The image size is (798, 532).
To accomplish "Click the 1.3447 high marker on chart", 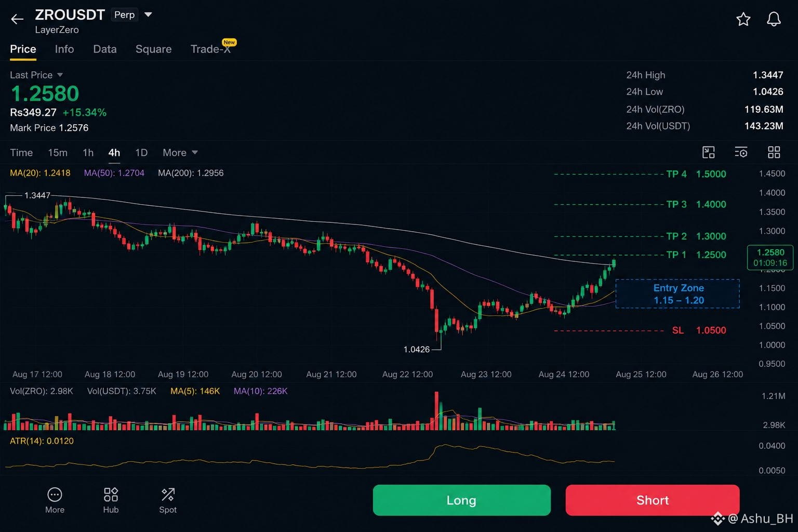I will [x=37, y=195].
